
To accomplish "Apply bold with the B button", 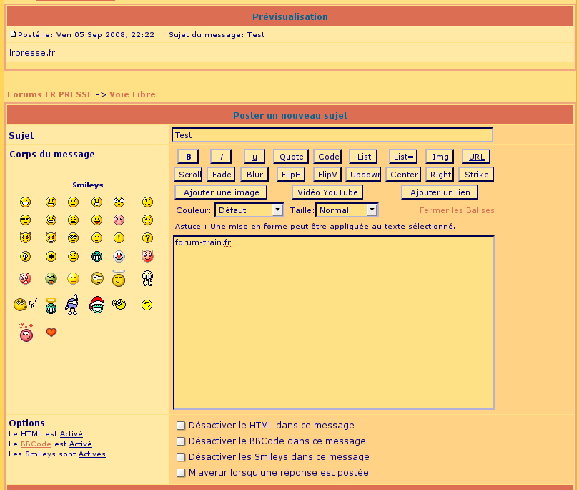I will coord(188,157).
